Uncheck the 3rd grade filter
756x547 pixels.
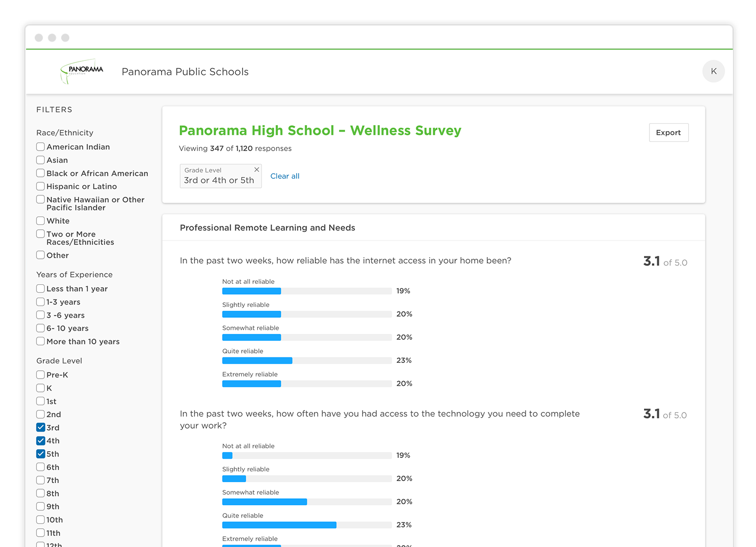pos(41,428)
